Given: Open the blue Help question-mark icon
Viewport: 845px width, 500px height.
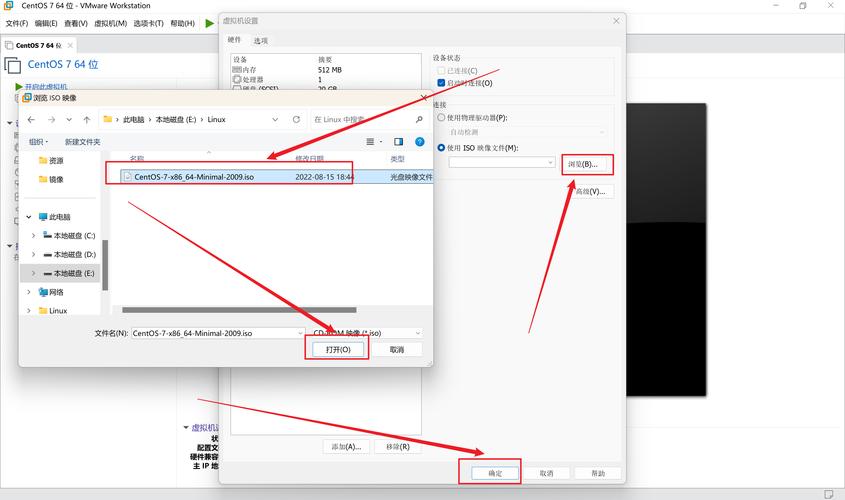Looking at the screenshot, I should [419, 142].
